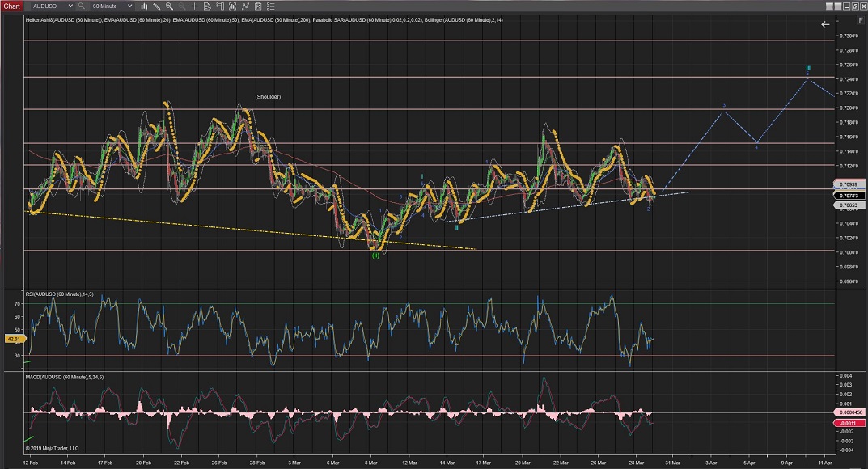Click the (Shoulder) text annotation
The height and width of the screenshot is (469, 868).
268,97
